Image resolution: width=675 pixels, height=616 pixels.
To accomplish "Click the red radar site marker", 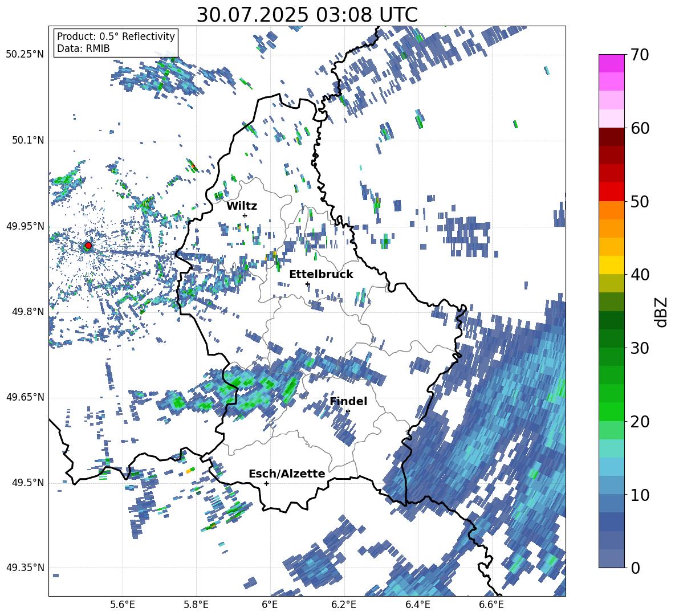I will (88, 246).
